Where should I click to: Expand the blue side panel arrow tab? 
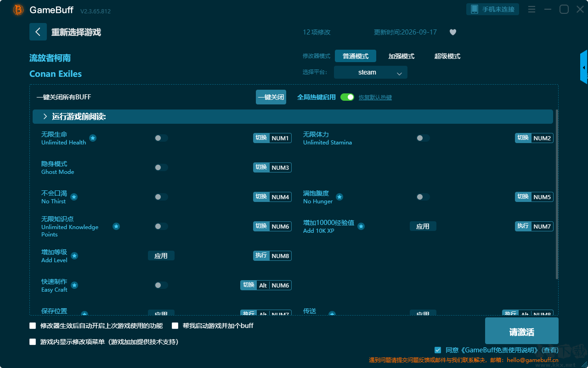[x=584, y=67]
